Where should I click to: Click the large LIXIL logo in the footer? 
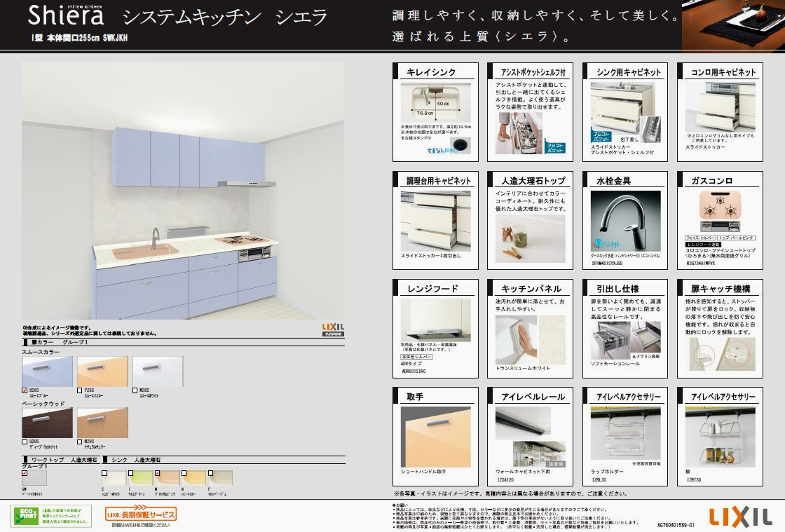click(740, 517)
